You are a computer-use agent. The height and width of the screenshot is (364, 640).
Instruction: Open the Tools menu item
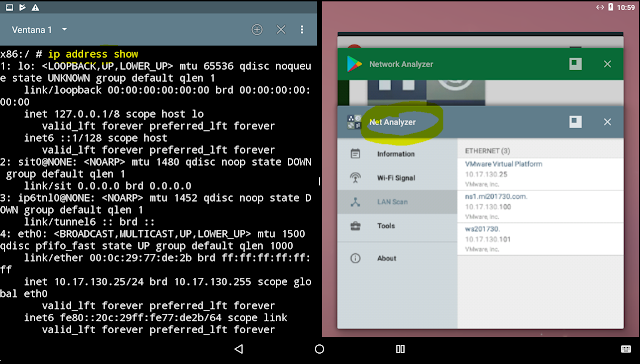coord(397,226)
